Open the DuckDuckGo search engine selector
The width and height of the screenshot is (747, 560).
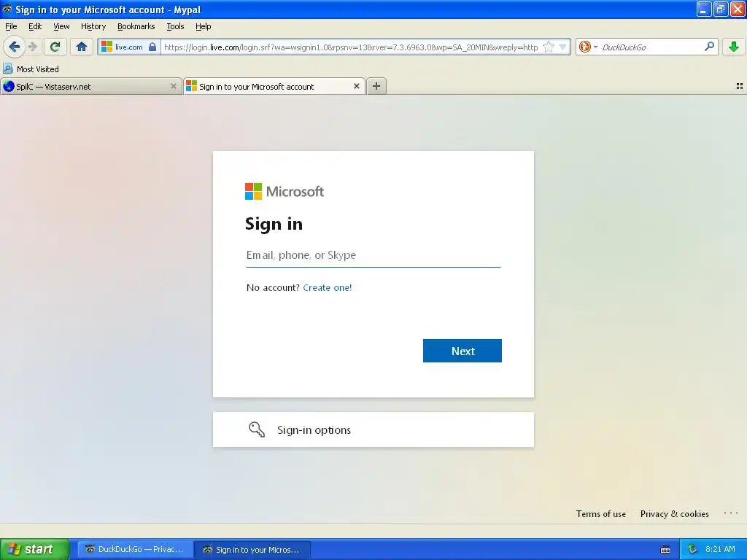coord(587,47)
